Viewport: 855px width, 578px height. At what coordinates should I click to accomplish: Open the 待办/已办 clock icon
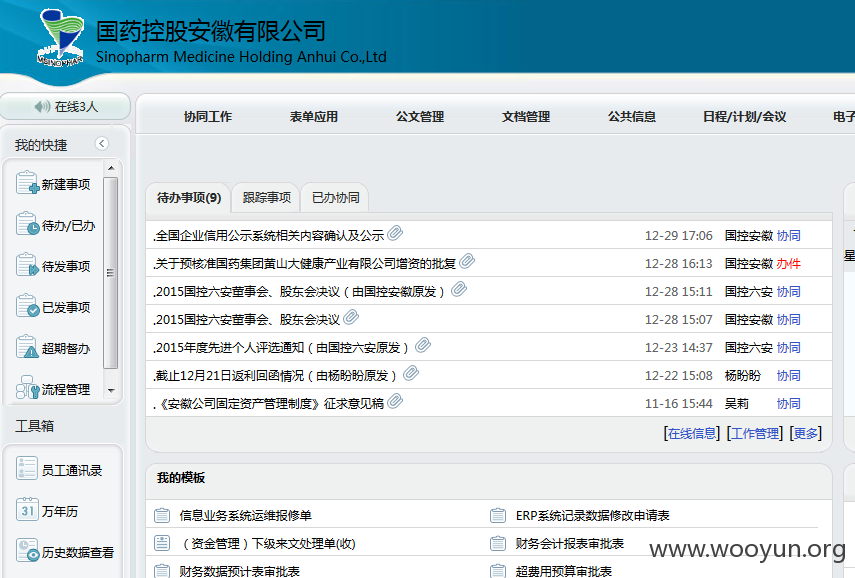pyautogui.click(x=27, y=224)
